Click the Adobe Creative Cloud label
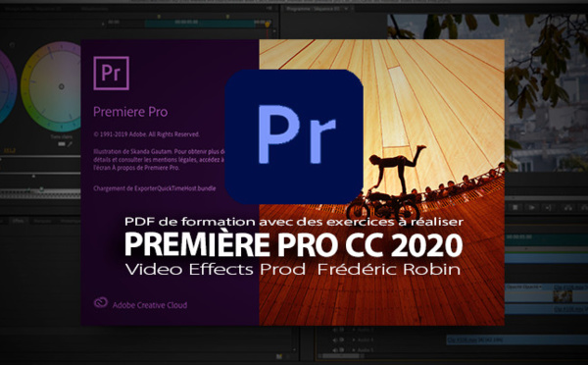The image size is (588, 365). click(150, 305)
